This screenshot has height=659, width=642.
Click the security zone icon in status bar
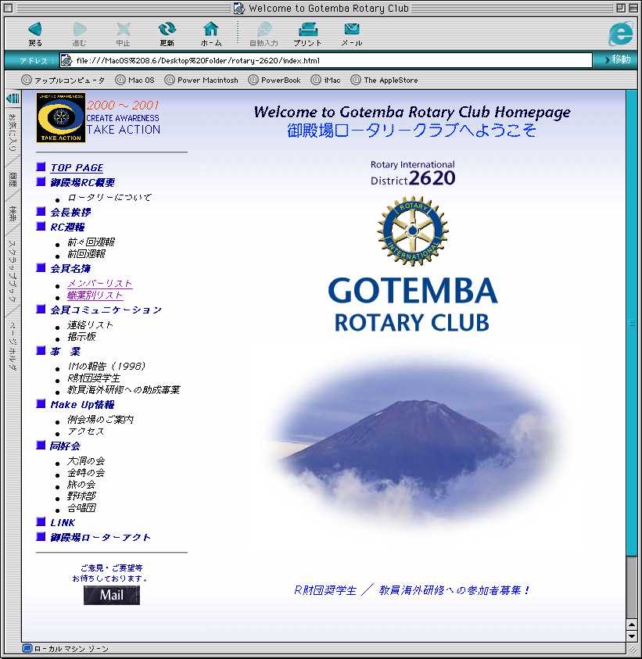tap(27, 648)
